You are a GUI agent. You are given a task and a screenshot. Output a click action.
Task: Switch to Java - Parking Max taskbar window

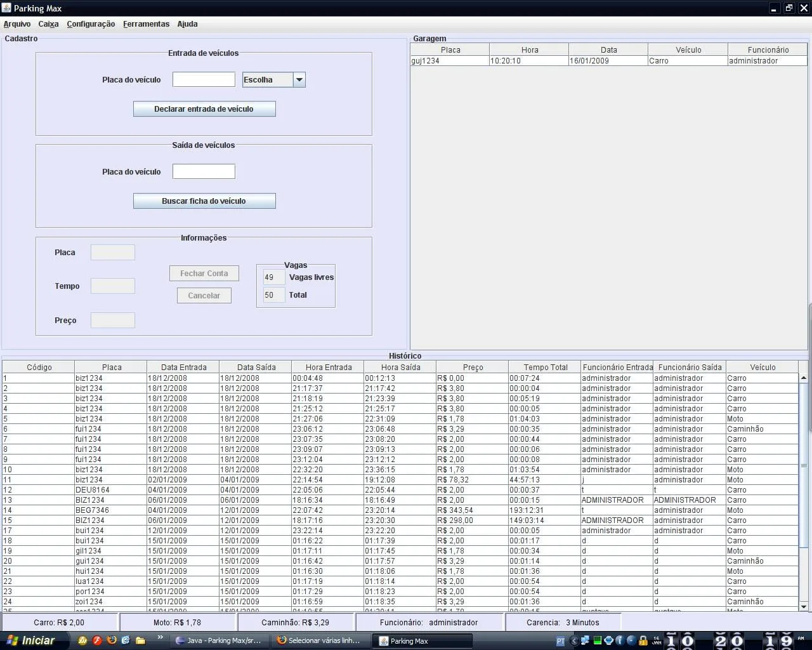219,640
